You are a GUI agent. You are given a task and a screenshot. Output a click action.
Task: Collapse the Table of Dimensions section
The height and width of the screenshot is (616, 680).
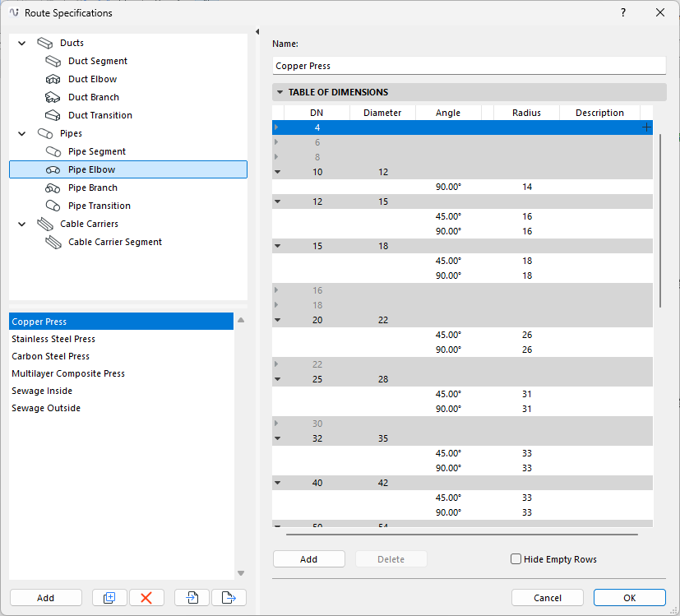click(x=280, y=93)
